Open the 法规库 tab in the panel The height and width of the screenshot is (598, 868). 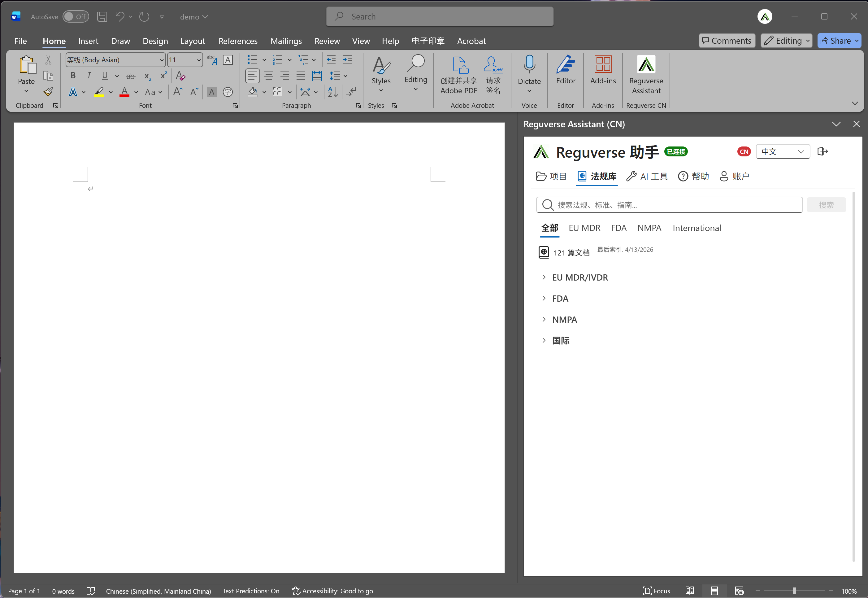point(597,176)
